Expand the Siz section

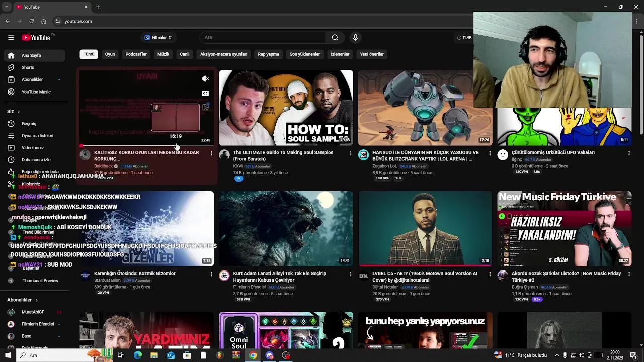pos(14,111)
